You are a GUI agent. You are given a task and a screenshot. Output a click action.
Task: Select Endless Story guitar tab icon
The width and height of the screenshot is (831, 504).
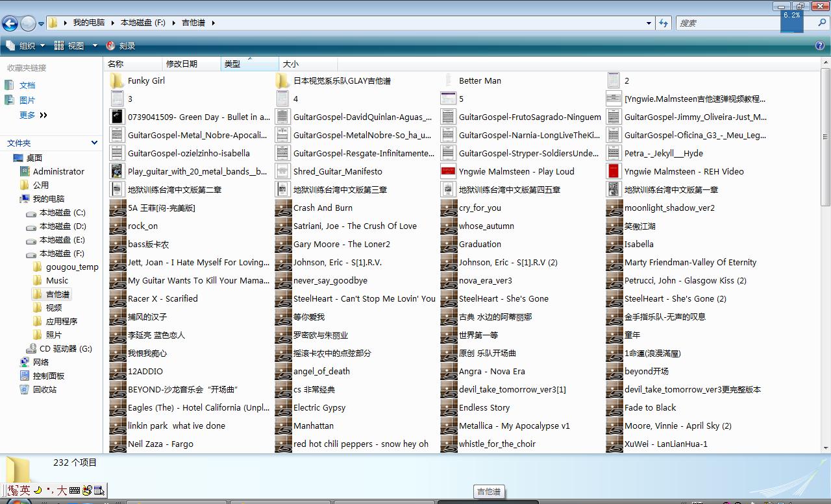448,407
